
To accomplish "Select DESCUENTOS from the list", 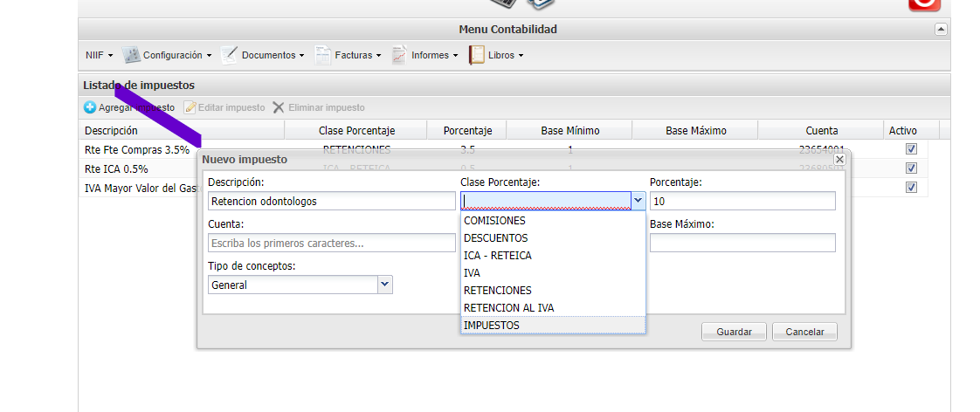I will pos(553,237).
